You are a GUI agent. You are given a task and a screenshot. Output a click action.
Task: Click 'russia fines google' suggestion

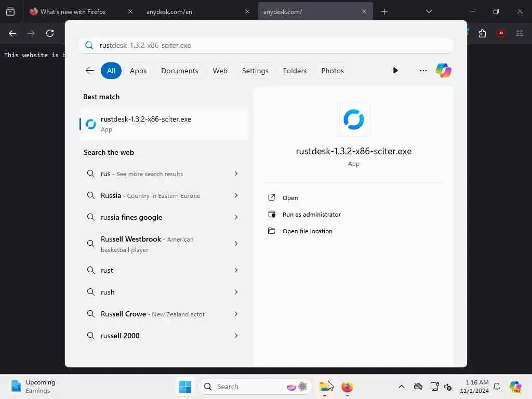point(163,217)
